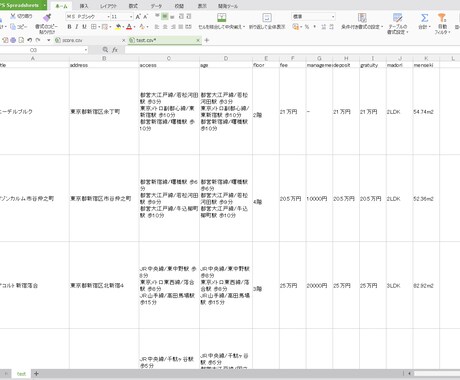
Task: Open the font color dropdown arrow
Action: pyautogui.click(x=134, y=27)
